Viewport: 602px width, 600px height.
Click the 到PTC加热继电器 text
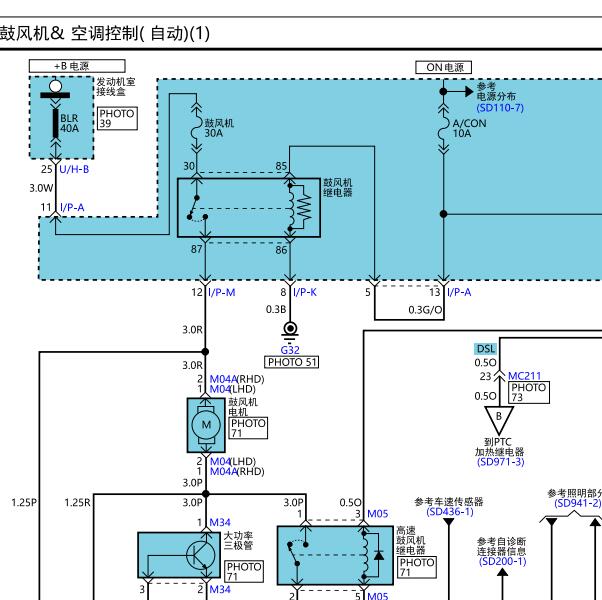(x=499, y=447)
